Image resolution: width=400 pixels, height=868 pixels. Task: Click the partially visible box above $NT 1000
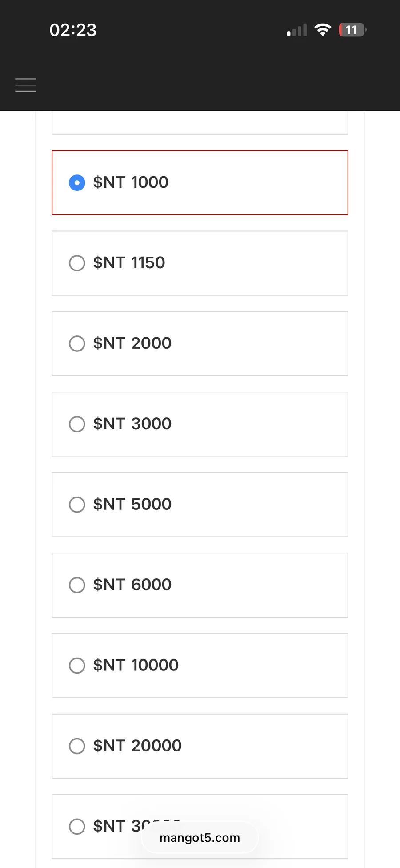[200, 123]
